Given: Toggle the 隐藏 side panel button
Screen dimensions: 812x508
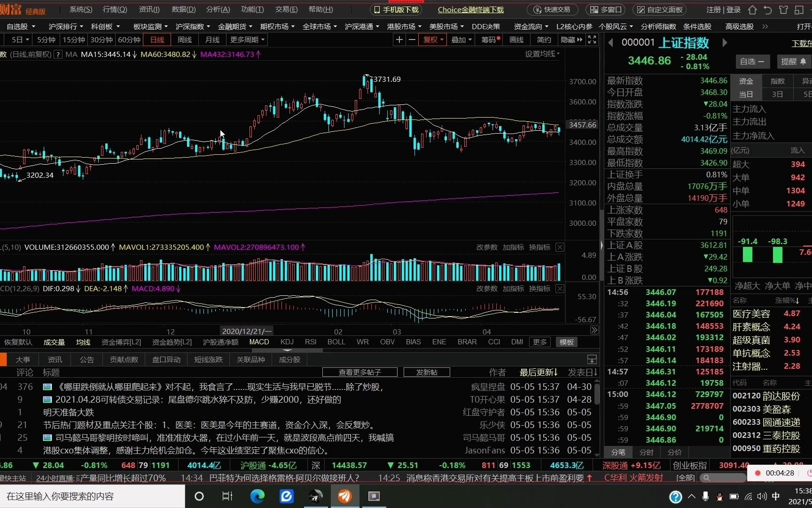Looking at the screenshot, I should coord(571,40).
